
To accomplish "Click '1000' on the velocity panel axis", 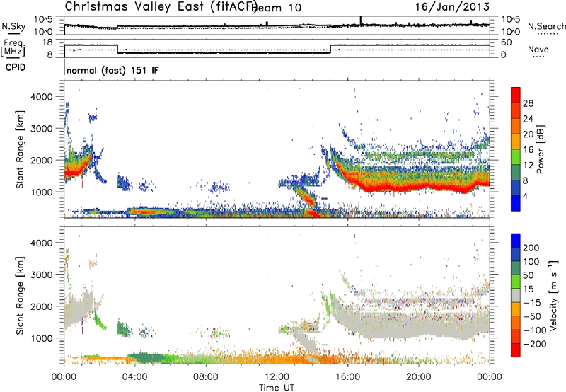I will (x=42, y=338).
